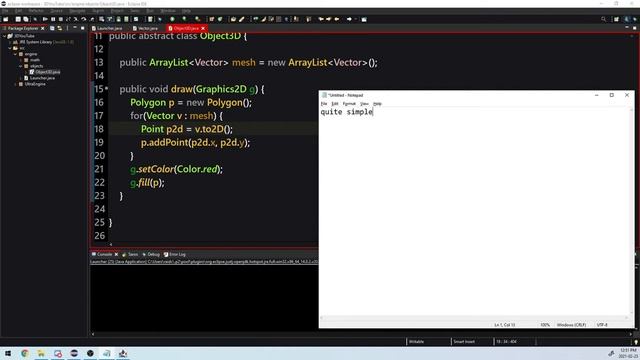The image size is (640, 360).
Task: Click 'Windows (CRLF)' in Notepad status bar
Action: point(571,325)
